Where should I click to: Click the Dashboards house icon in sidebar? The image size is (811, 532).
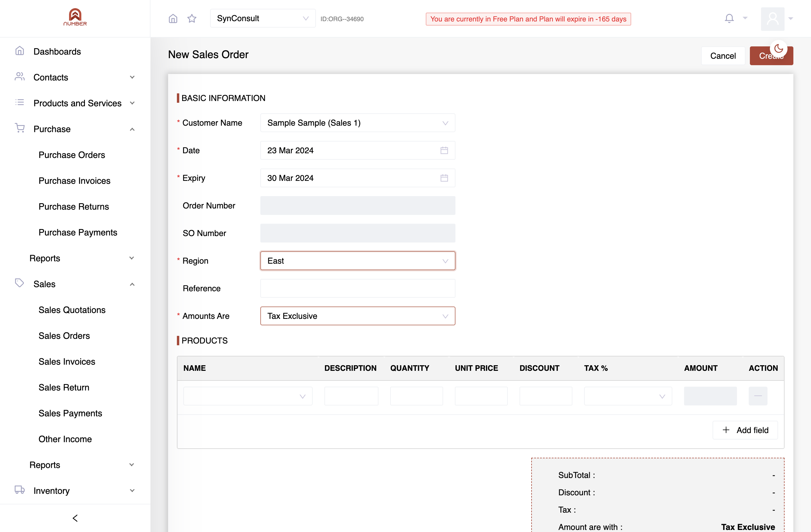tap(20, 51)
